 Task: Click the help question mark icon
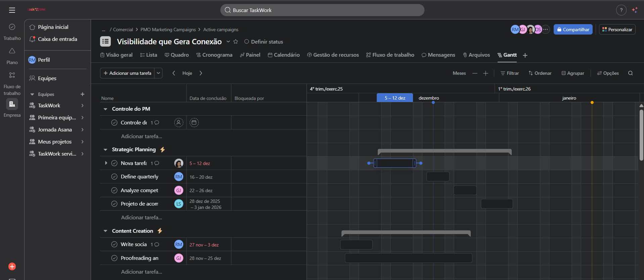point(621,10)
